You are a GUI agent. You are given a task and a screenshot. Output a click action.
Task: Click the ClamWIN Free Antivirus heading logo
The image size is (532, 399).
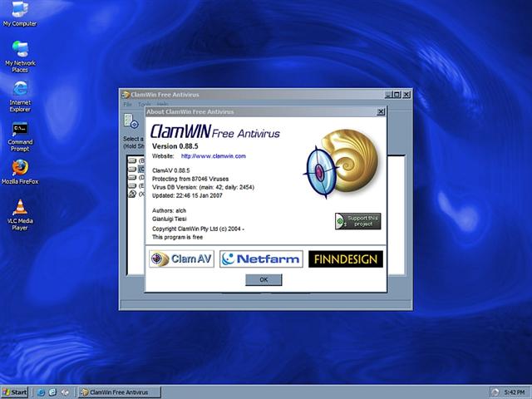point(215,131)
